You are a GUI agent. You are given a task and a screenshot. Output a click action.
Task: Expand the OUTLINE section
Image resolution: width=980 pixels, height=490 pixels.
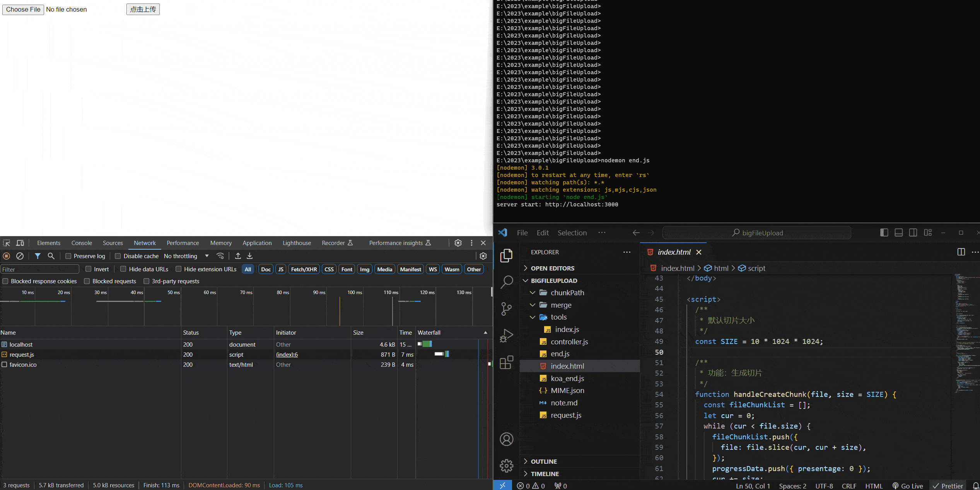tap(543, 461)
